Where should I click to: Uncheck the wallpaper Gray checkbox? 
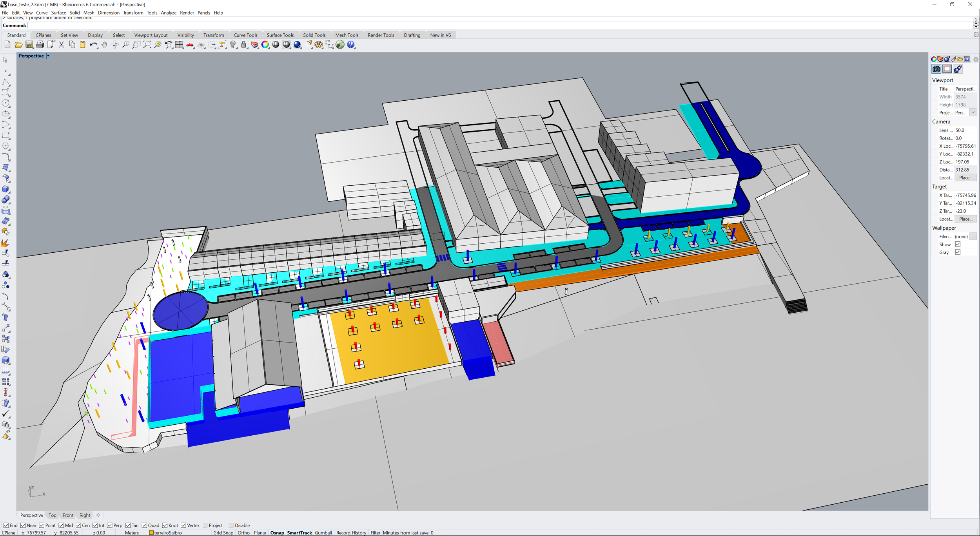[x=958, y=252]
